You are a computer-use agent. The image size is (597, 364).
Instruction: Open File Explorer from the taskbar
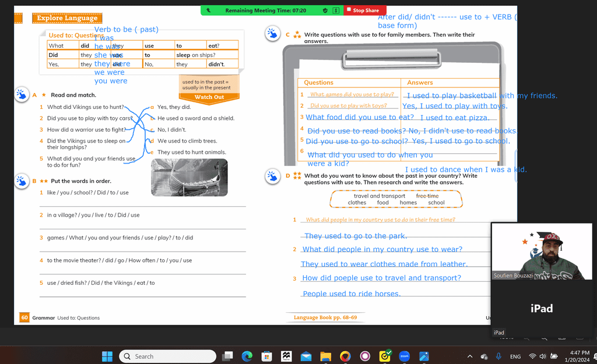coord(325,356)
